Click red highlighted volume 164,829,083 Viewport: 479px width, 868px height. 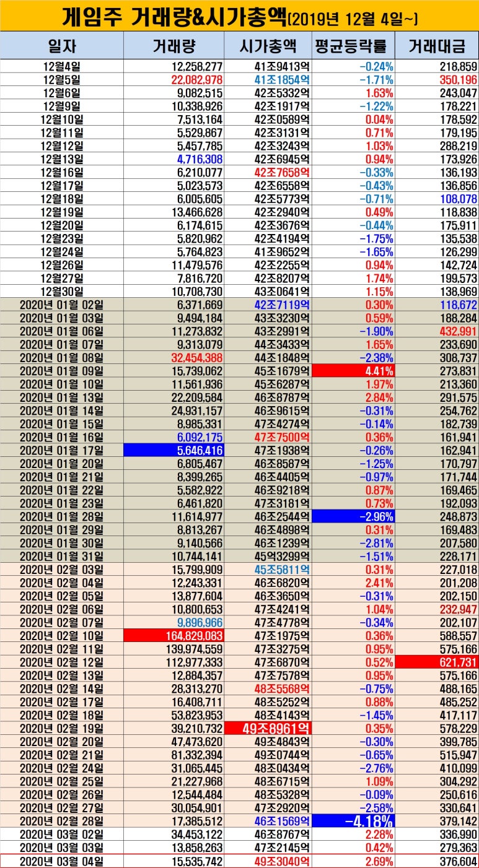point(174,636)
